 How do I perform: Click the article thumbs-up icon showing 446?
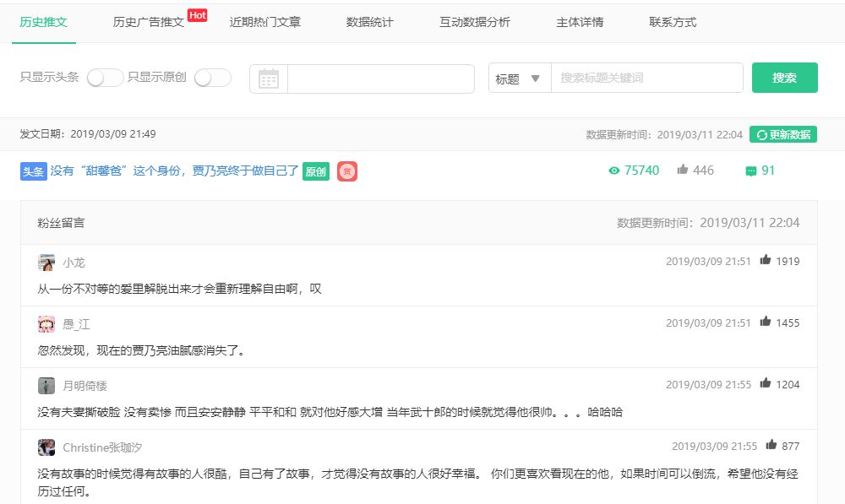(682, 170)
